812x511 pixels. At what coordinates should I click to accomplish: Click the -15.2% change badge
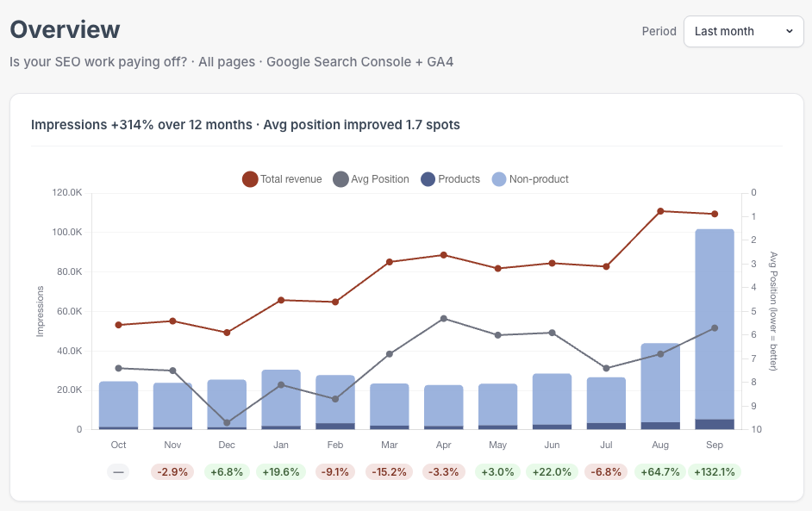coord(390,472)
